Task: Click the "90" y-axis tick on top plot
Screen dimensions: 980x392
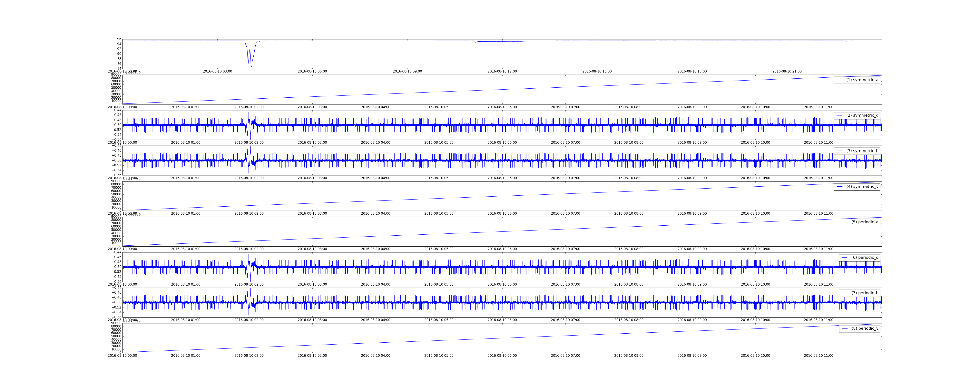Action: click(119, 54)
